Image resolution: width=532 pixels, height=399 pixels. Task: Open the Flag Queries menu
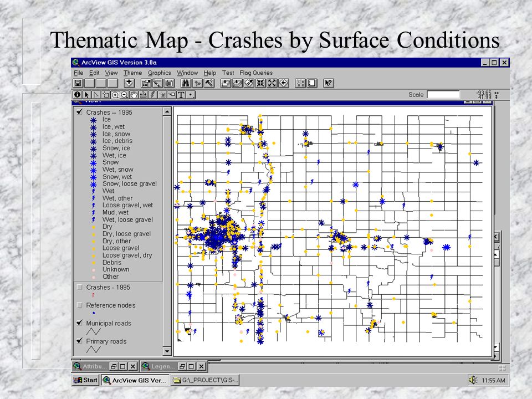tap(256, 73)
